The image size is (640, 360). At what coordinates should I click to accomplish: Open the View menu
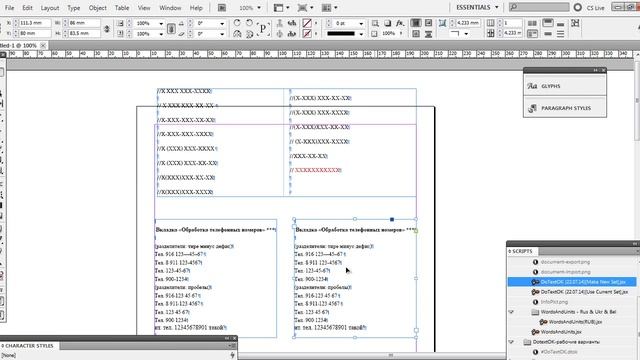(144, 8)
